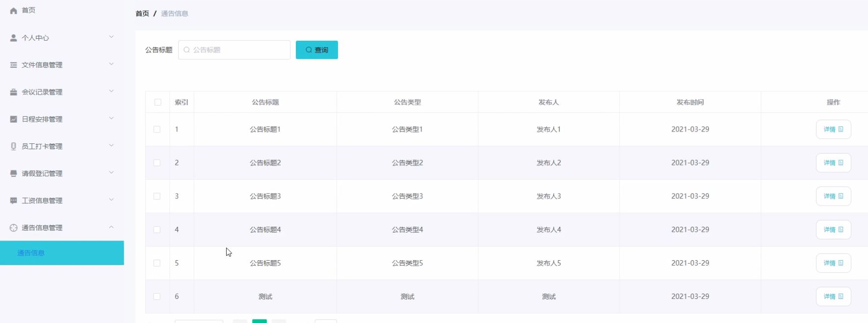Screen dimensions: 868x323
Task: Open the 请假登记管理 menu item
Action: (62, 173)
